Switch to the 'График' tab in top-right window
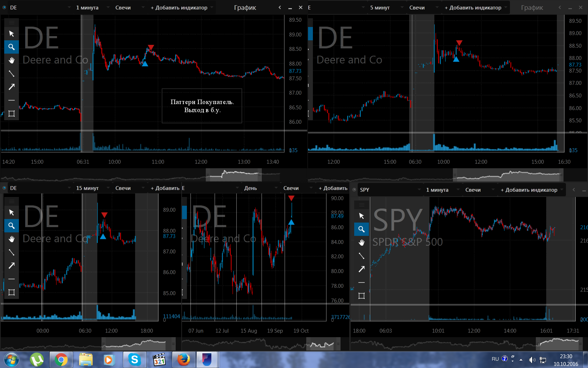 [532, 7]
